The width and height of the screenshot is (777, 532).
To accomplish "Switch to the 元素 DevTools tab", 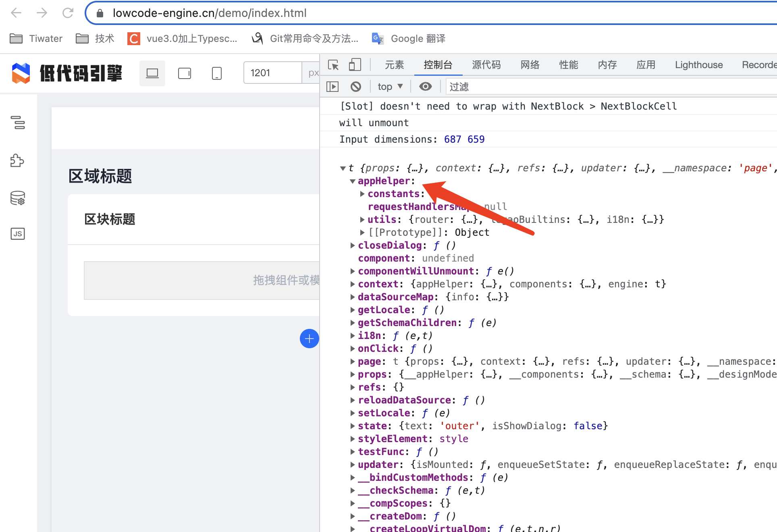I will point(394,65).
